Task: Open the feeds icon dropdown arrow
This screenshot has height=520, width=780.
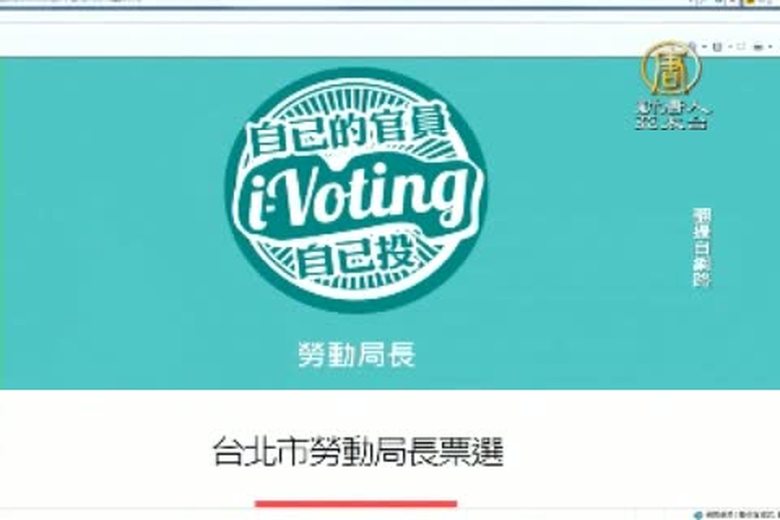Action: [x=730, y=47]
